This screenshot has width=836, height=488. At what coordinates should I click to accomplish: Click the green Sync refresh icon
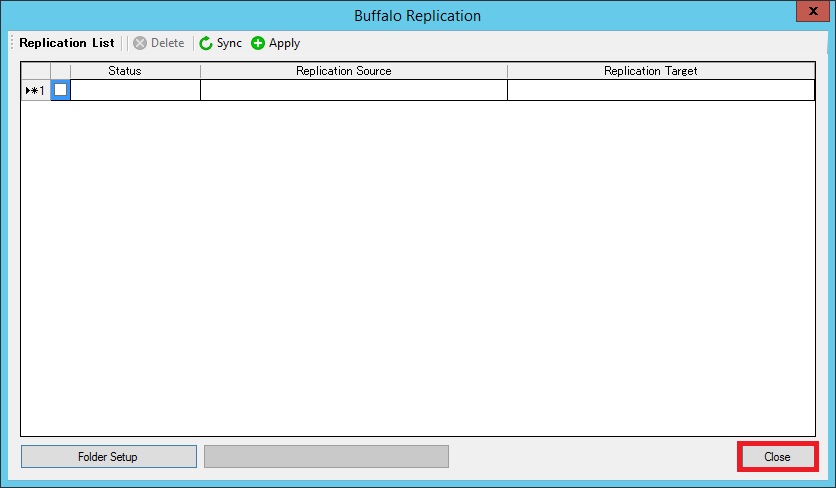pyautogui.click(x=206, y=43)
